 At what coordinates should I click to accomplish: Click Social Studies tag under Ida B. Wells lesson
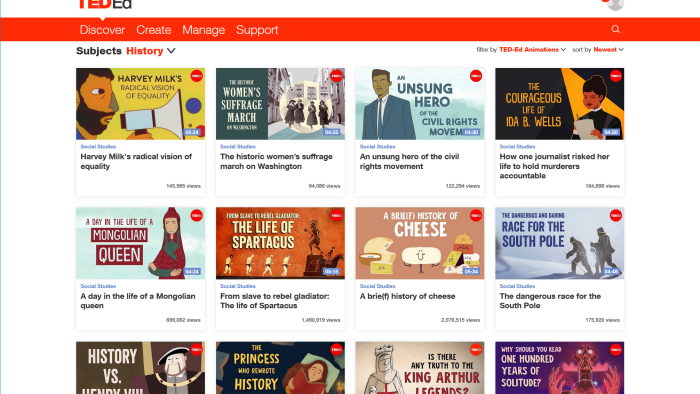tap(517, 146)
